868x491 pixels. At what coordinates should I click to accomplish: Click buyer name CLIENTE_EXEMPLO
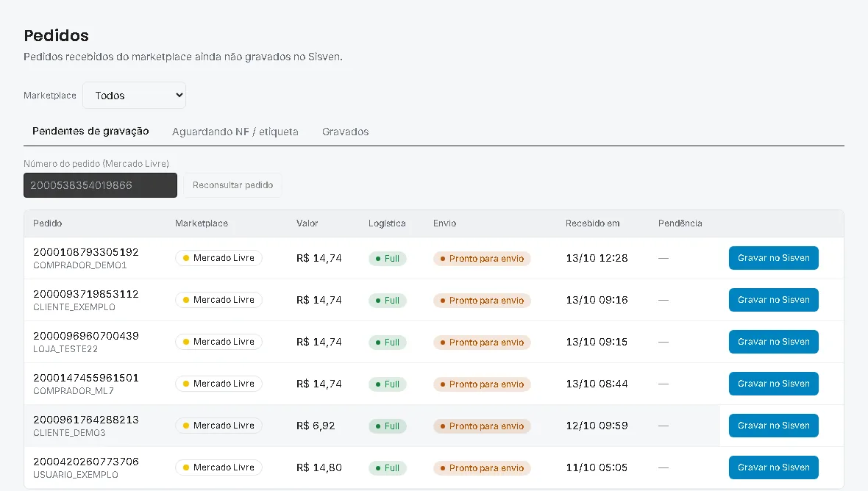pos(74,307)
